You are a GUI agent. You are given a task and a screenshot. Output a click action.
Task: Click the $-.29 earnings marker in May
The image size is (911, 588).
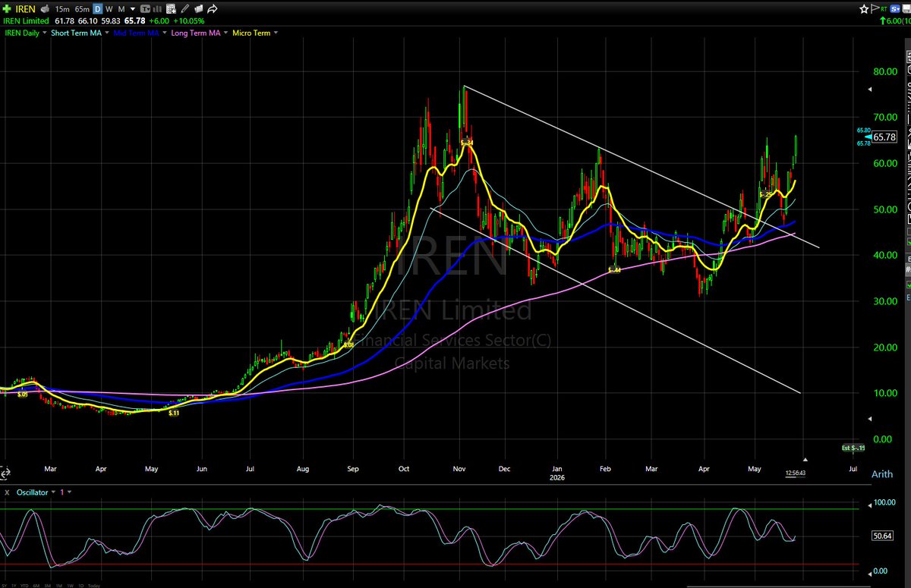tap(765, 195)
